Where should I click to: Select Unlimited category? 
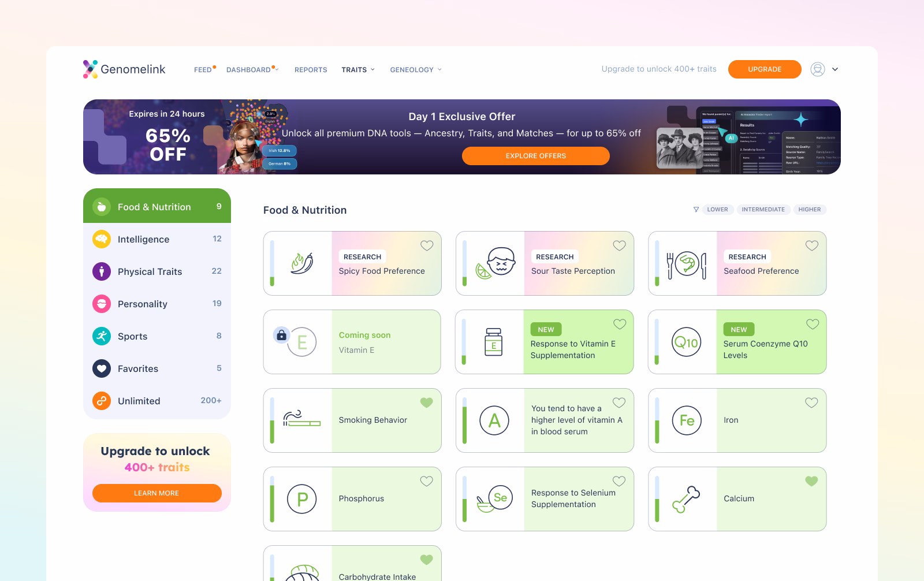pyautogui.click(x=157, y=401)
